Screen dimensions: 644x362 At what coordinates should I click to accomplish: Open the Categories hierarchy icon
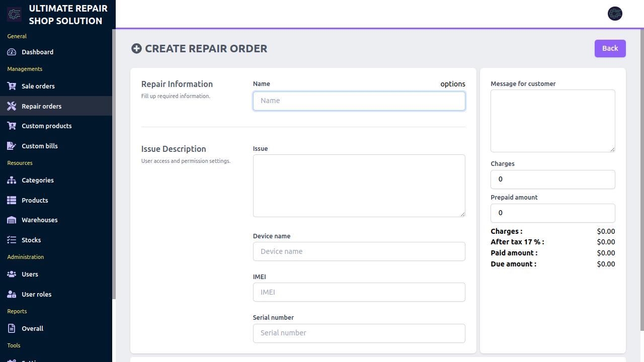coord(11,180)
